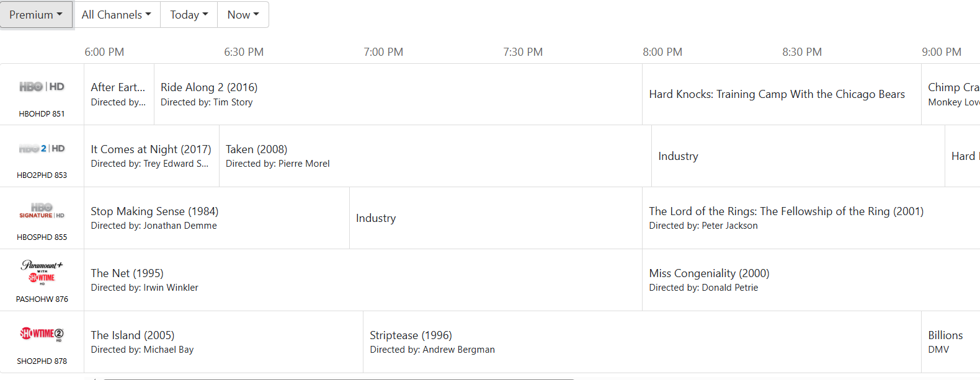Select Industry on HBO Signature row
This screenshot has height=380, width=980.
(376, 218)
